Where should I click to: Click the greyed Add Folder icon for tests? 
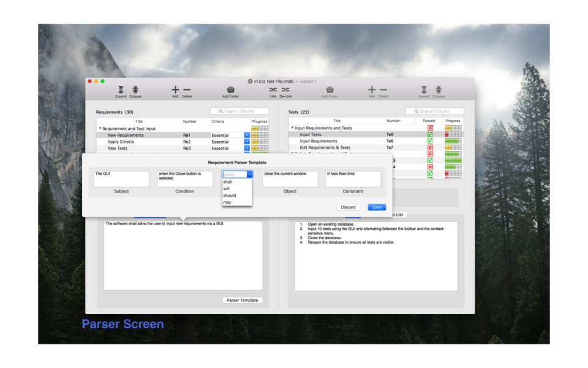(x=330, y=90)
